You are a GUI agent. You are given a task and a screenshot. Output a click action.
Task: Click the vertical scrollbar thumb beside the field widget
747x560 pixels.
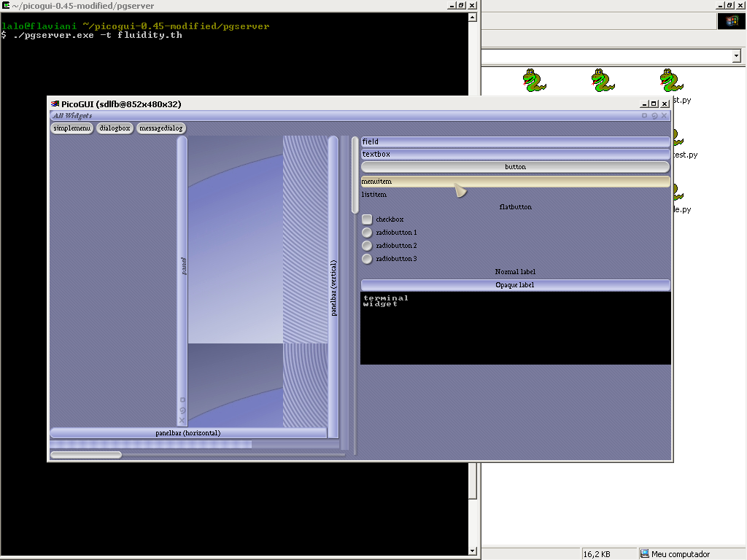click(355, 175)
